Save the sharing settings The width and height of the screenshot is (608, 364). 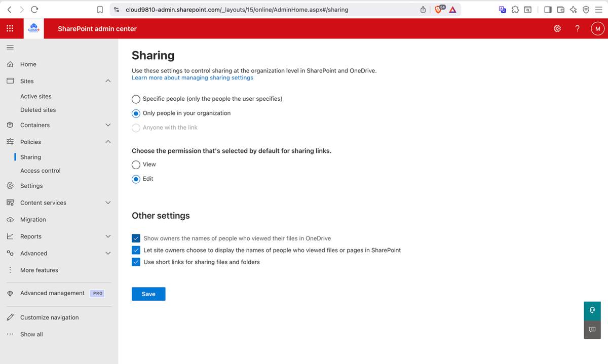tap(148, 294)
